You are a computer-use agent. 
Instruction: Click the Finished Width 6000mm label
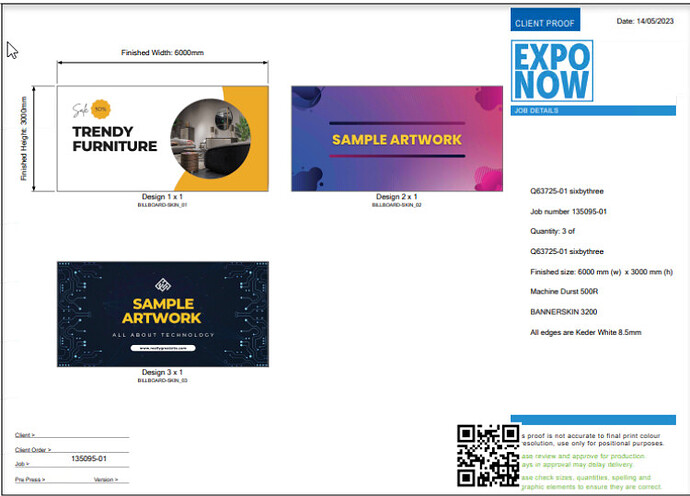162,52
